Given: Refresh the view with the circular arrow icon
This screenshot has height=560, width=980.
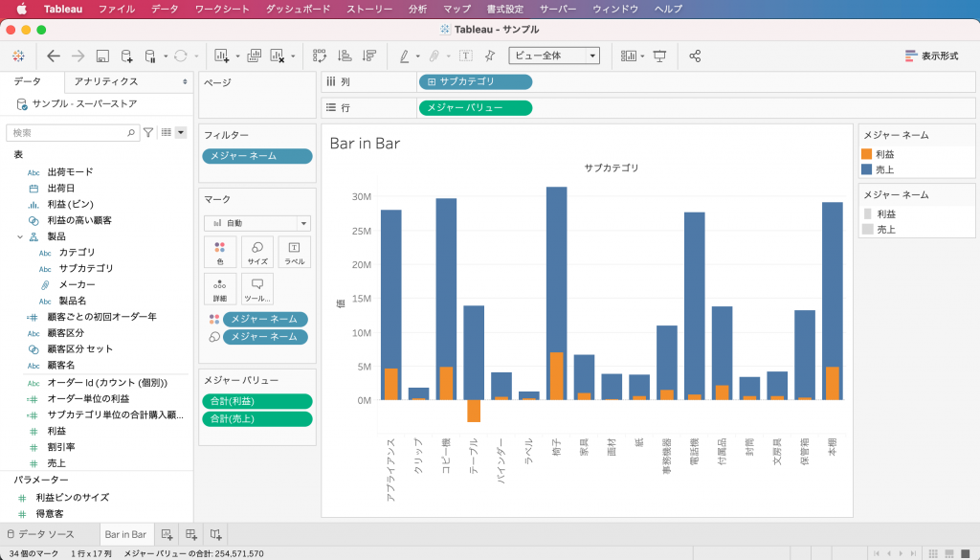Looking at the screenshot, I should (x=181, y=56).
